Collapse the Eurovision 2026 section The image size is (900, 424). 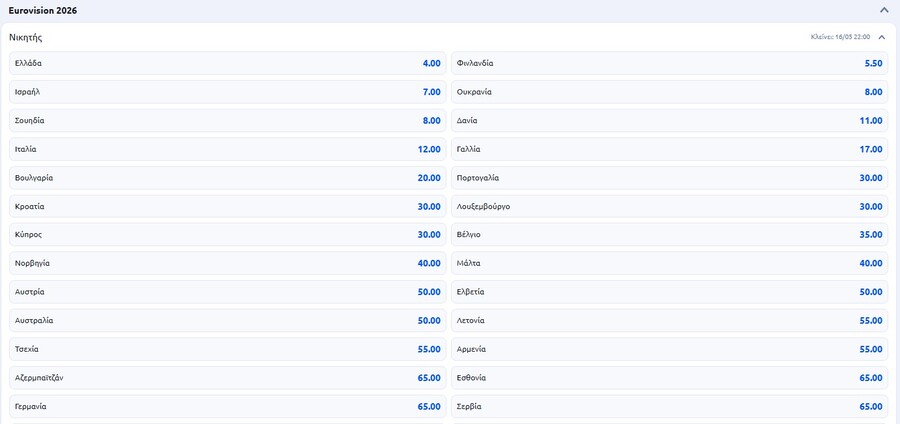[x=884, y=10]
